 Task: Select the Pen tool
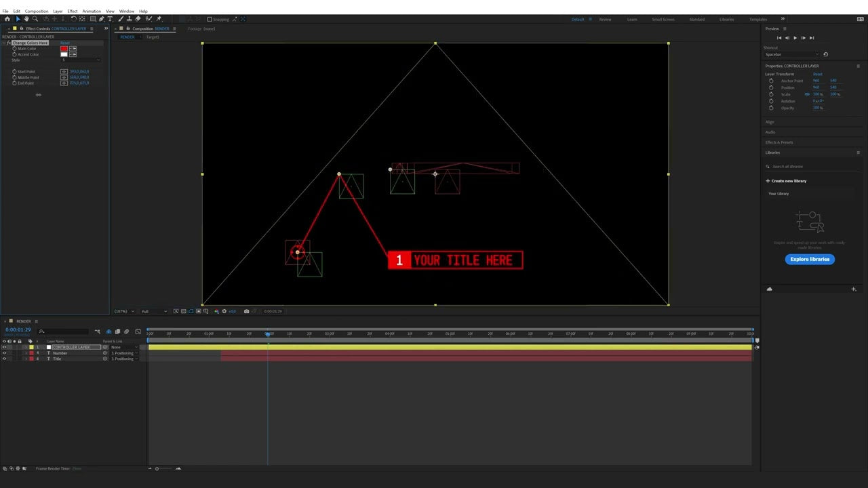click(100, 19)
